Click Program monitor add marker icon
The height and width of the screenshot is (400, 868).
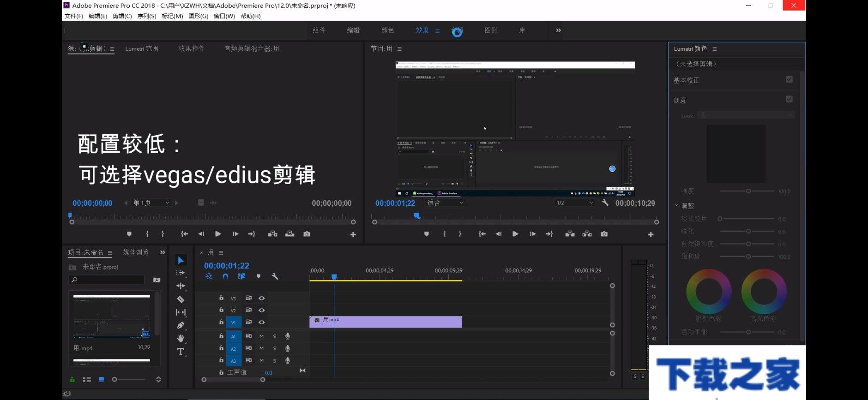pyautogui.click(x=427, y=234)
